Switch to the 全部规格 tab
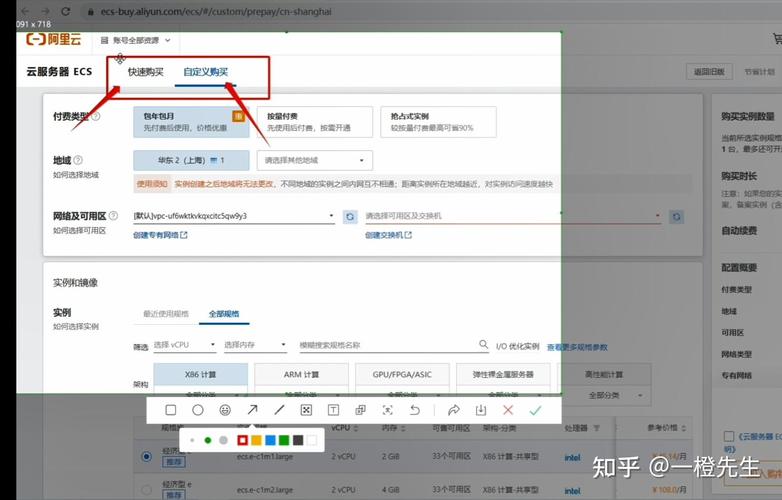The image size is (782, 500). coord(224,314)
